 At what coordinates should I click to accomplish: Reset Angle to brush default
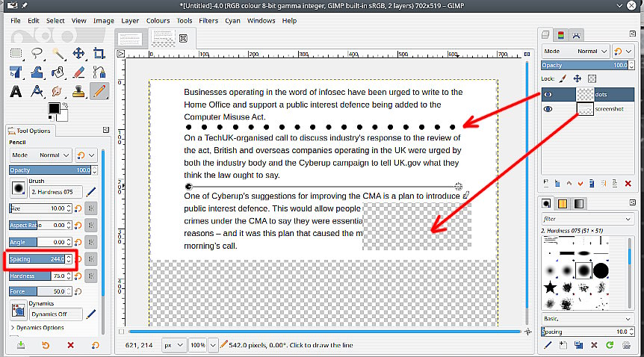click(x=78, y=243)
